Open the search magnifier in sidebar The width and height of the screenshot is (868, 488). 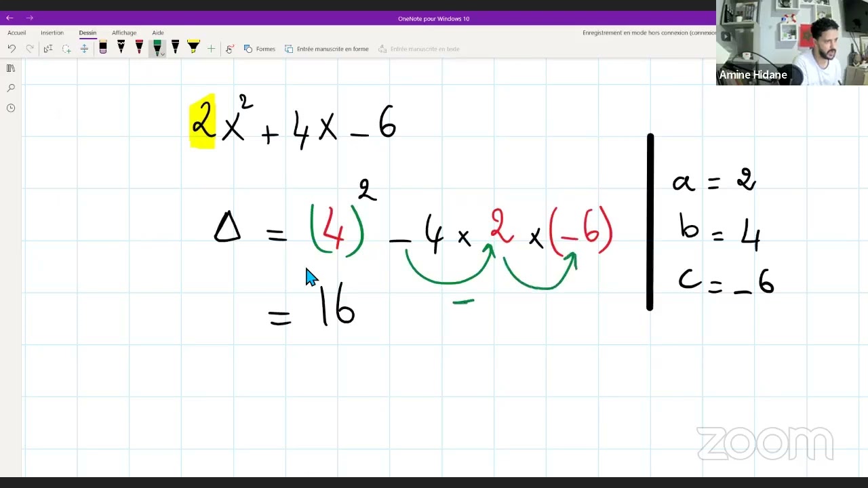pos(11,88)
